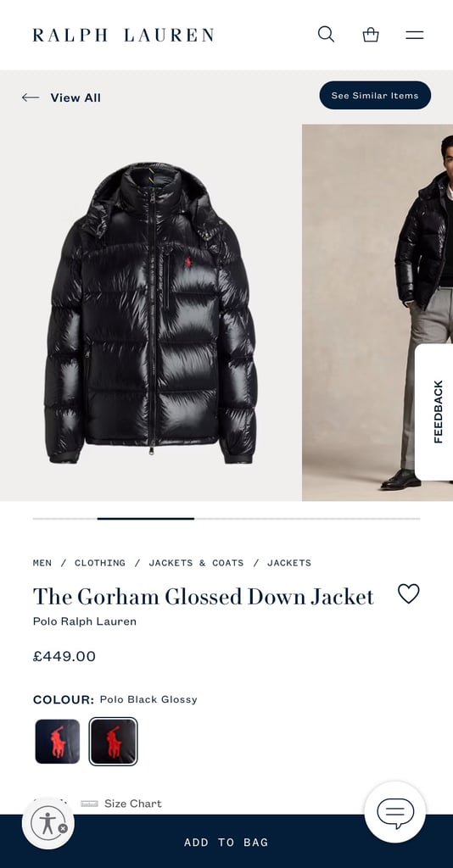
Task: Open the accessibility options icon
Action: 48,823
